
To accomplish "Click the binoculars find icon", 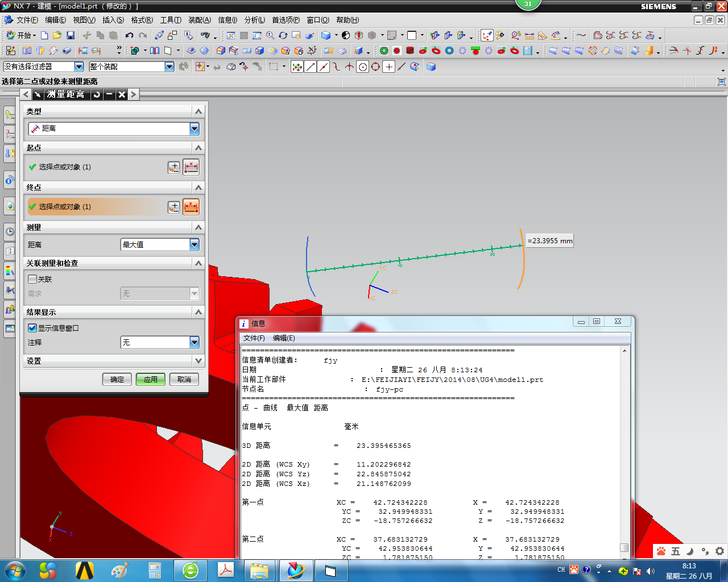I will [x=205, y=35].
